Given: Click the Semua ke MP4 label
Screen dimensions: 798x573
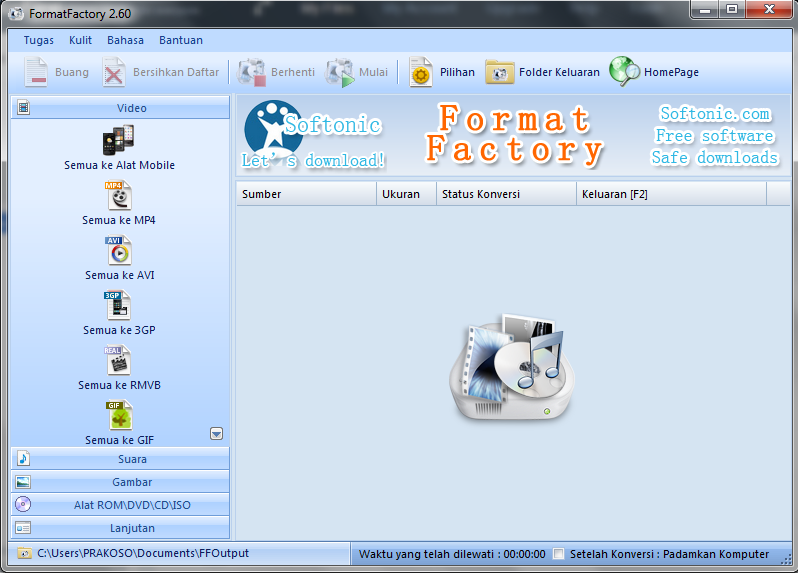Looking at the screenshot, I should [x=119, y=220].
